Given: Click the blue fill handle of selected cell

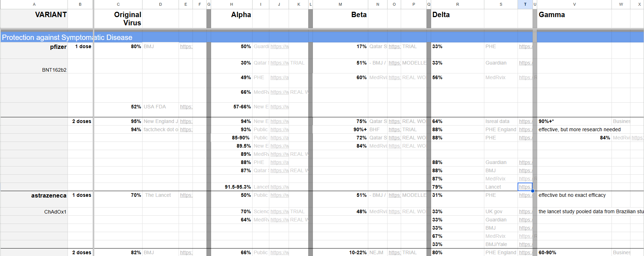Looking at the screenshot, I should (533, 191).
